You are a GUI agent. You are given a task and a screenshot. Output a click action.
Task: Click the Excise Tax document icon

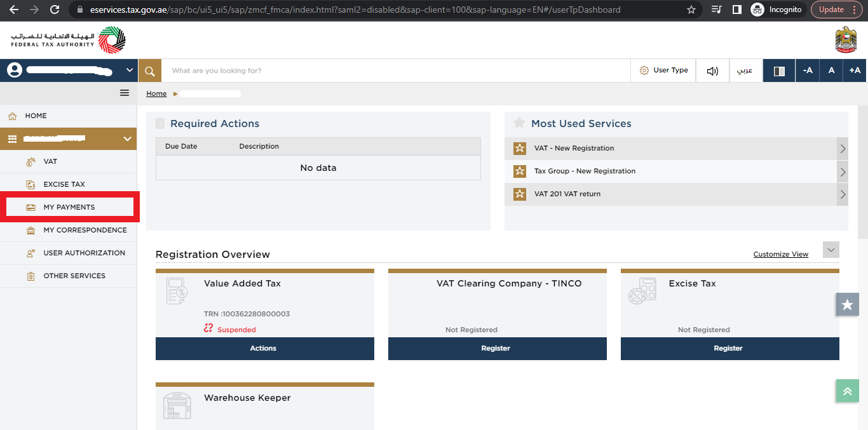[31, 184]
